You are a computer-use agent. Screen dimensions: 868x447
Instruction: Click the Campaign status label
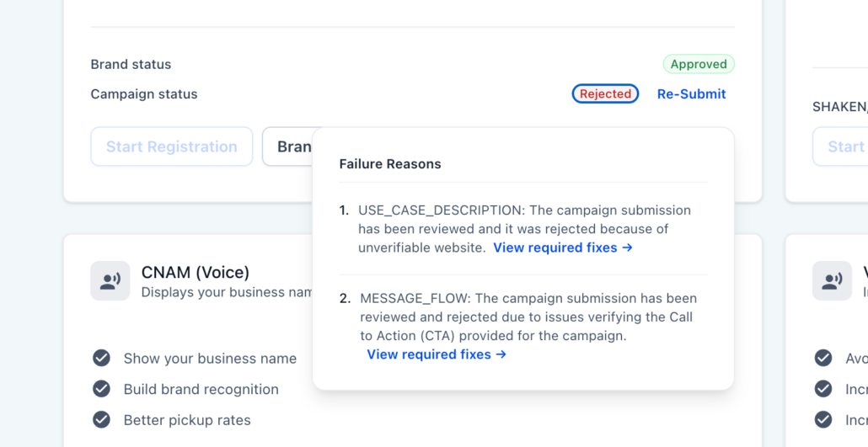[x=144, y=94]
